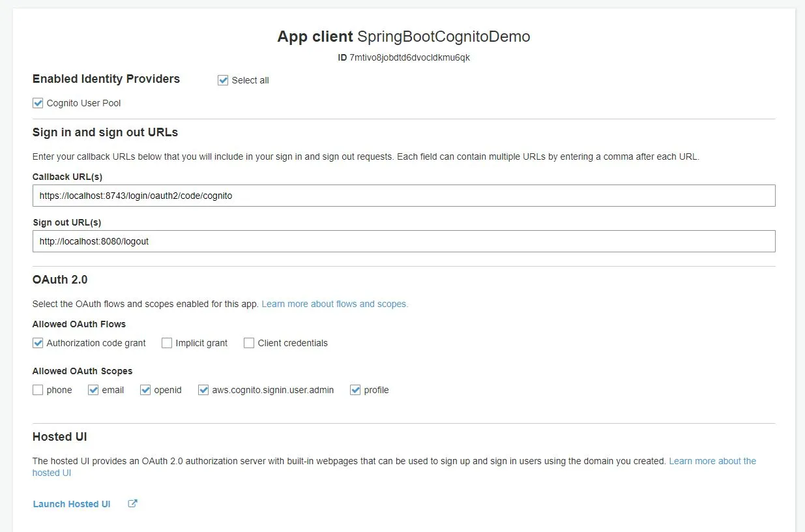Screen dimensions: 805x532
Task: Disable the Cognito User Pool identity provider
Action: pyautogui.click(x=38, y=102)
